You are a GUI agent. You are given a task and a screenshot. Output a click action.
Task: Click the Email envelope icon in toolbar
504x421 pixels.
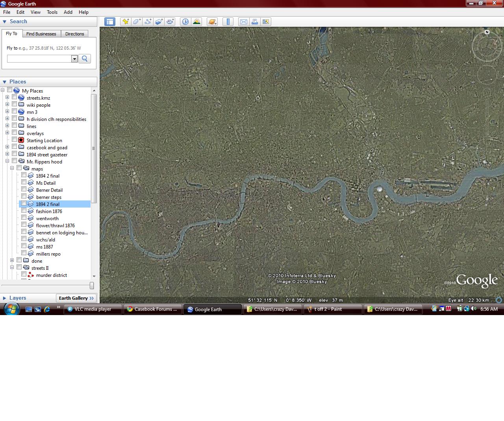(244, 22)
